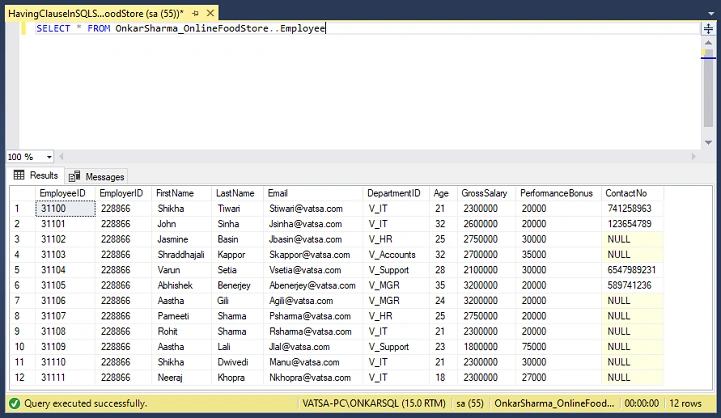Click the green query success check icon

point(15,403)
